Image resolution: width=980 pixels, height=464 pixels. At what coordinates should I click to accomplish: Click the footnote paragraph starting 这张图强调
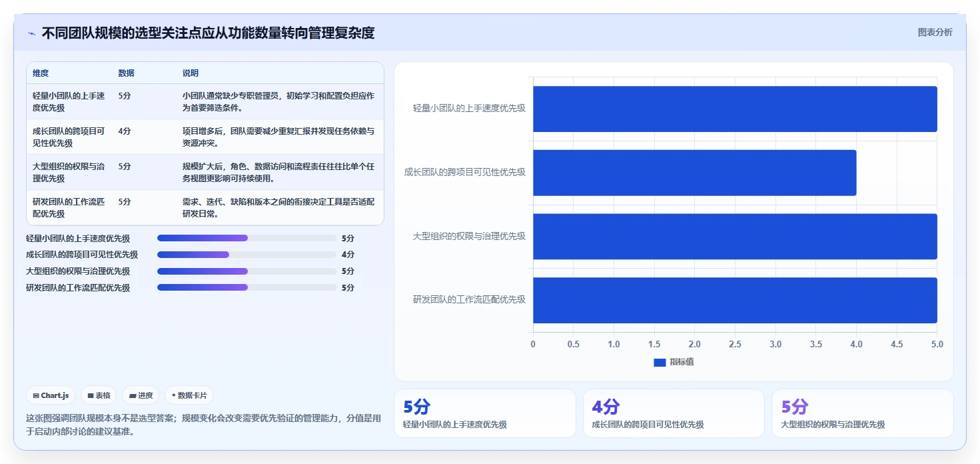[203, 425]
